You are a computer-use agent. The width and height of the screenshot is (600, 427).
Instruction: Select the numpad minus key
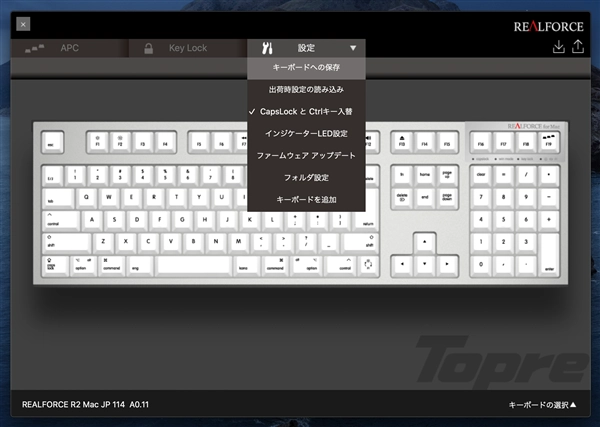pyautogui.click(x=549, y=197)
